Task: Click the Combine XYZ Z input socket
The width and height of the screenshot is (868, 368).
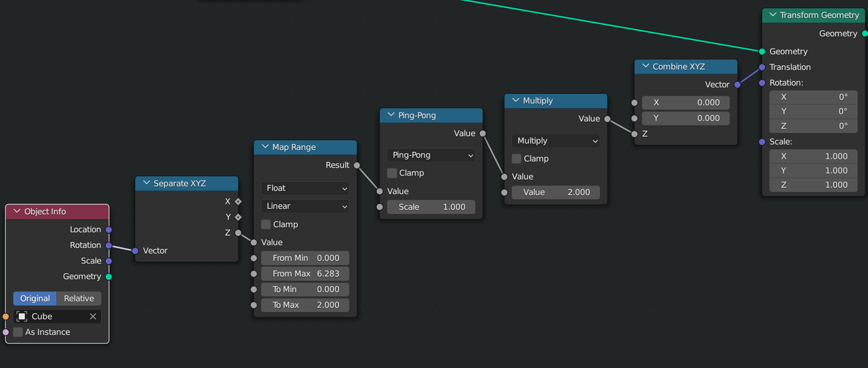Action: coord(635,134)
